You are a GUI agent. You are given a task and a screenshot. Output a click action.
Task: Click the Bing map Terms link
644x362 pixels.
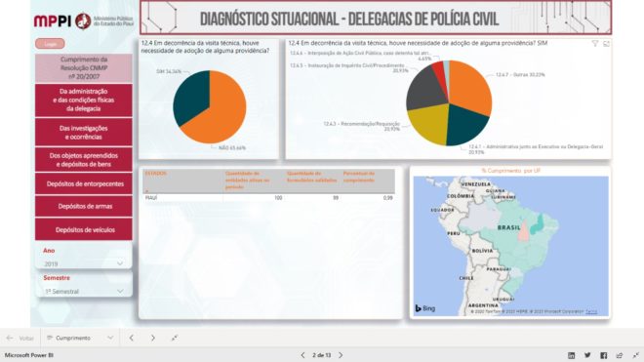tap(591, 312)
